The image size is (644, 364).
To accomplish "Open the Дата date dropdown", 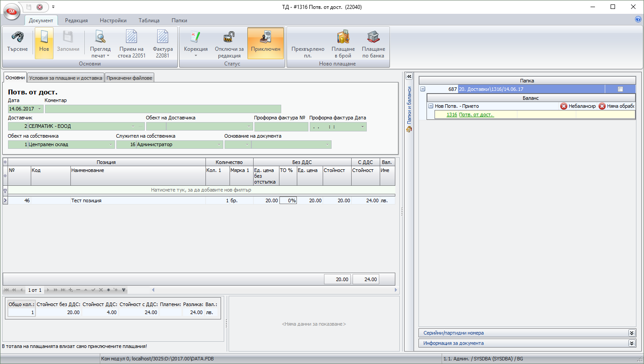I will point(40,109).
